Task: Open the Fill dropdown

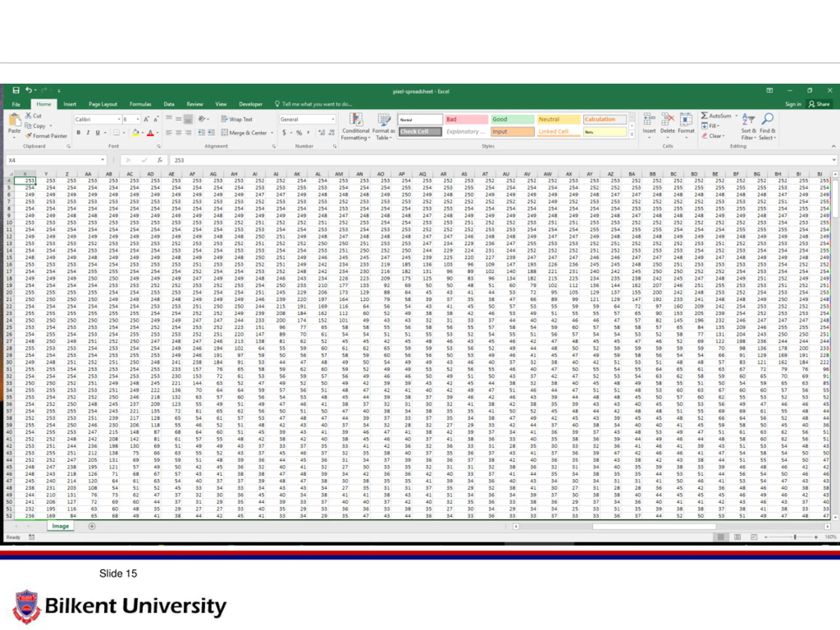Action: point(710,126)
